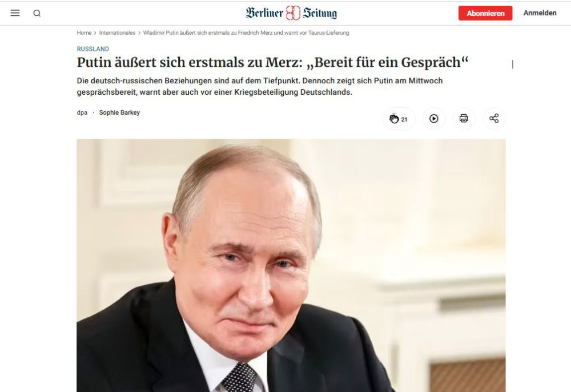Select the current article breadcrumb title
Image resolution: width=571 pixels, height=392 pixels.
click(246, 33)
